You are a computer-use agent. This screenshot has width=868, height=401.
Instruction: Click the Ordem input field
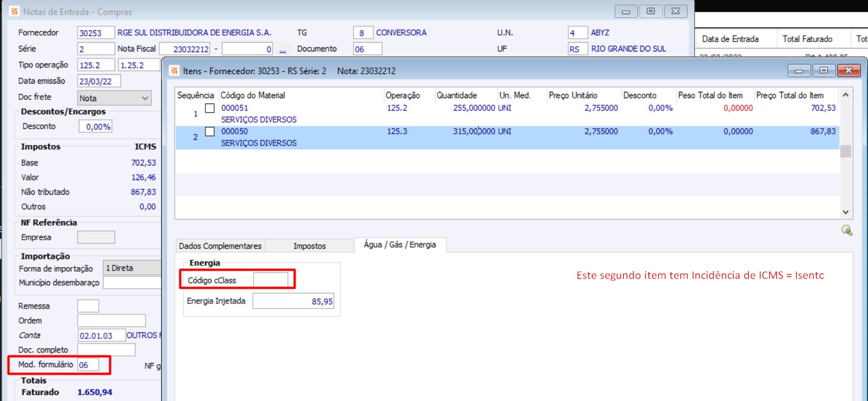pos(112,321)
